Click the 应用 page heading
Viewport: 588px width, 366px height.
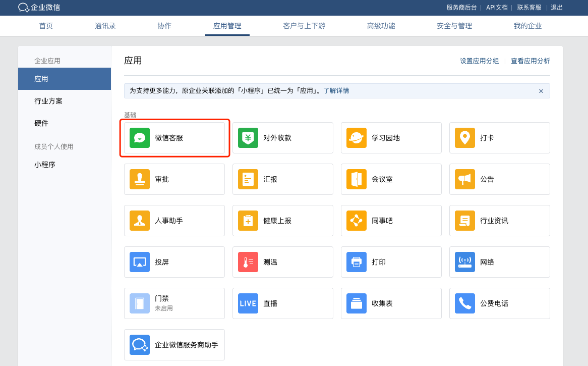click(x=133, y=61)
